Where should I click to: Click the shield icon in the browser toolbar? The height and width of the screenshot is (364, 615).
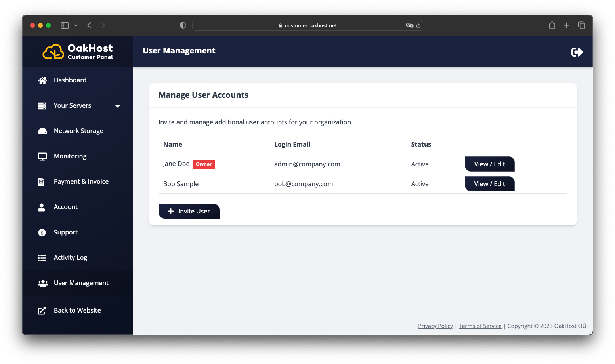tap(183, 25)
